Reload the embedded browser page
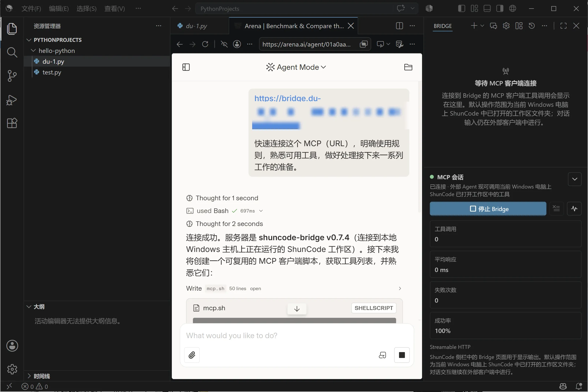Screen dimensions: 588x392 [x=205, y=44]
